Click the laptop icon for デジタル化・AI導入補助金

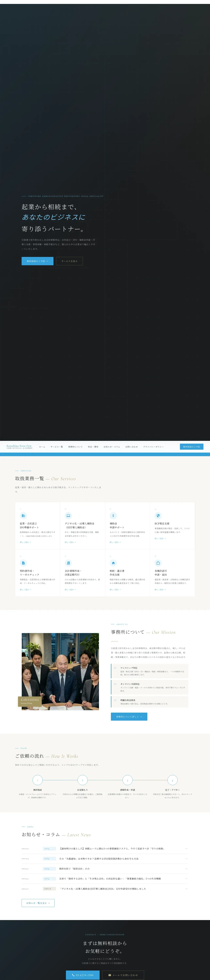pyautogui.click(x=68, y=515)
